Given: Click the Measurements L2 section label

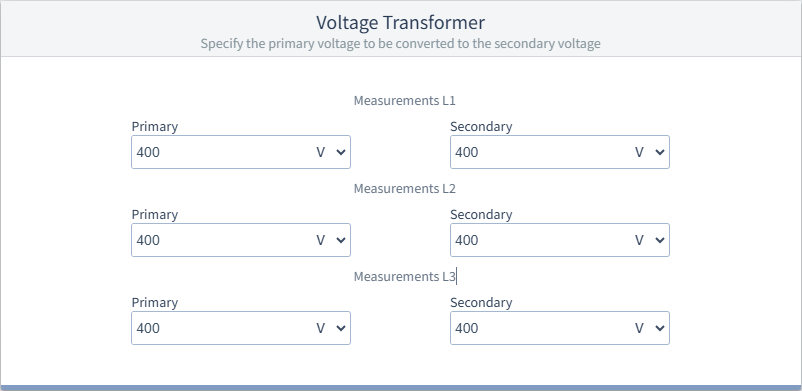Looking at the screenshot, I should click(405, 189).
